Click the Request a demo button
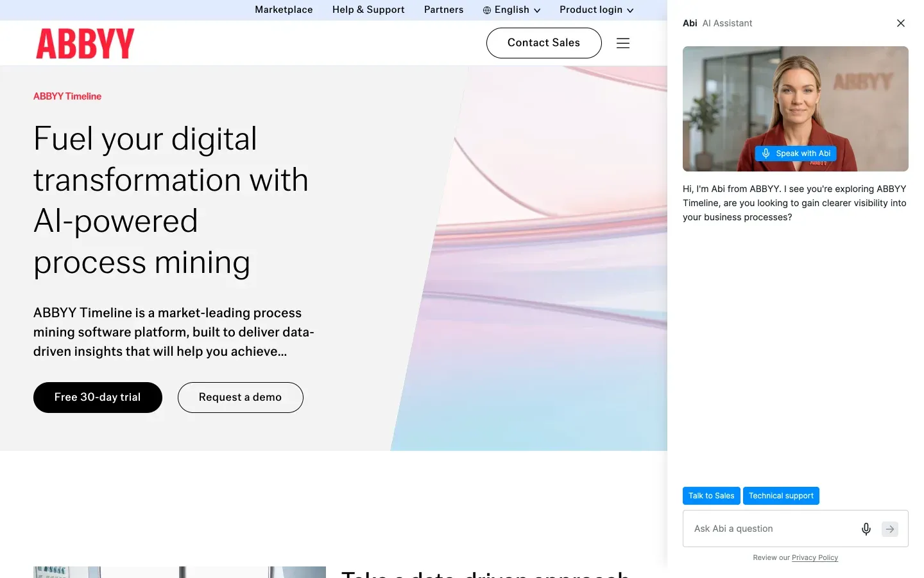The width and height of the screenshot is (924, 578). 241,398
